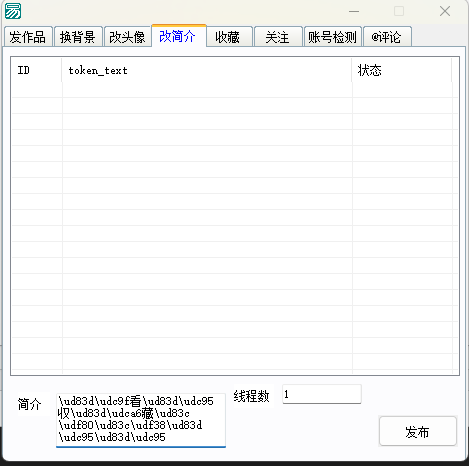The image size is (469, 466).
Task: Click inside the 简介 text box
Action: [141, 420]
